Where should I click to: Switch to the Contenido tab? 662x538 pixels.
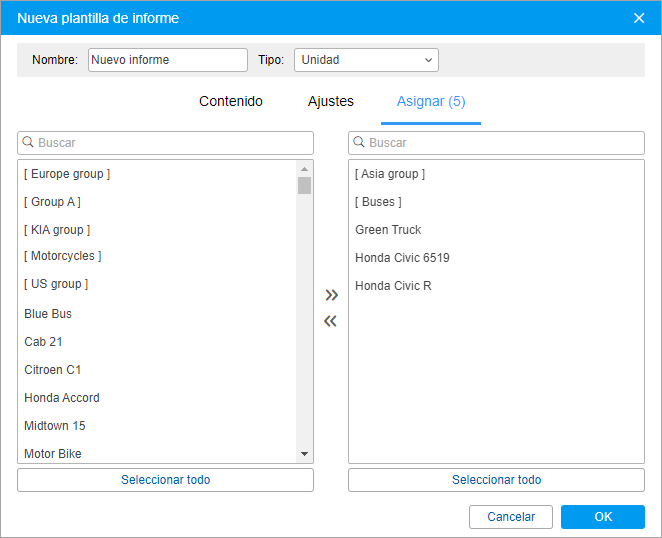click(x=231, y=101)
